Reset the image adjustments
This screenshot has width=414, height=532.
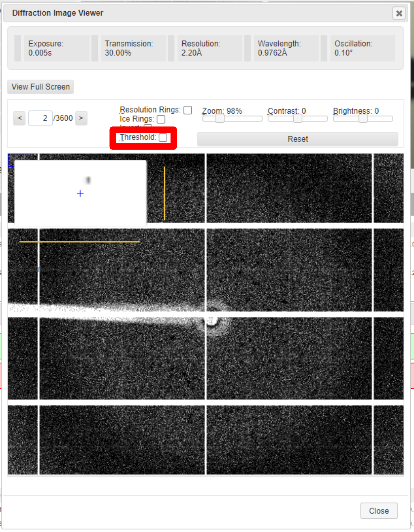pyautogui.click(x=298, y=139)
